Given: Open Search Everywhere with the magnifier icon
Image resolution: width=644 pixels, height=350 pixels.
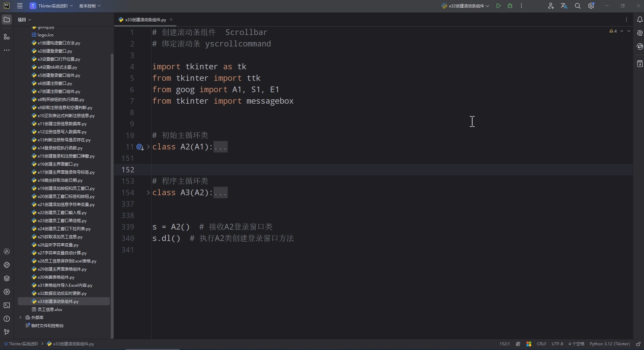Looking at the screenshot, I should coord(578,6).
